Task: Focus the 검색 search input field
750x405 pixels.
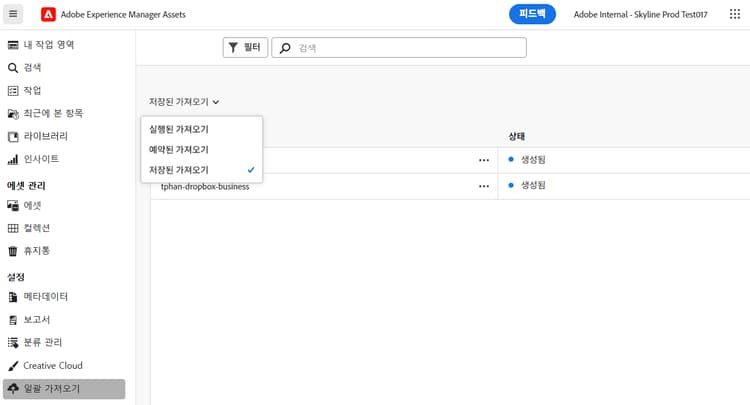Action: (399, 48)
